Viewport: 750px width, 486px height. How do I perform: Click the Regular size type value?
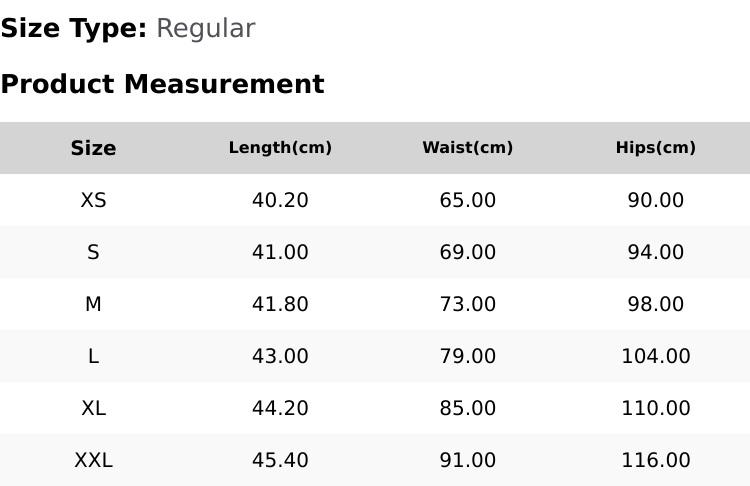[x=206, y=29]
